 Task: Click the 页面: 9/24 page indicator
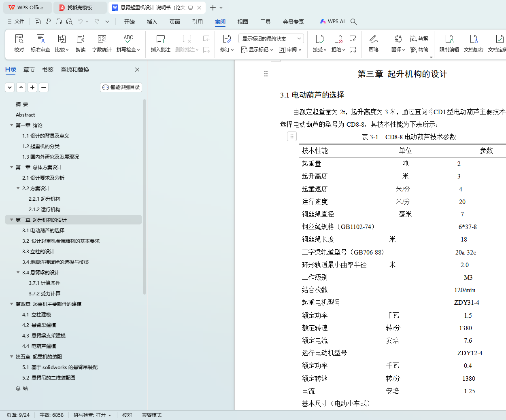tap(18, 415)
